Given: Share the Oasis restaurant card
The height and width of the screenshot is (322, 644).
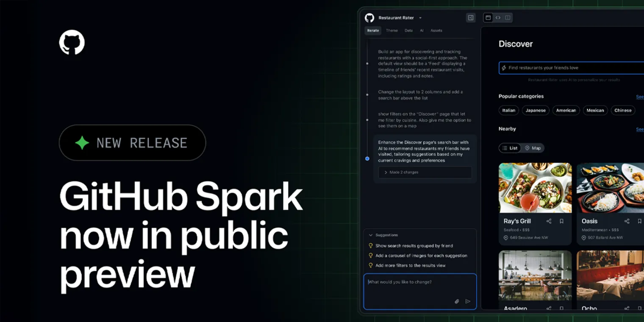Looking at the screenshot, I should [627, 221].
